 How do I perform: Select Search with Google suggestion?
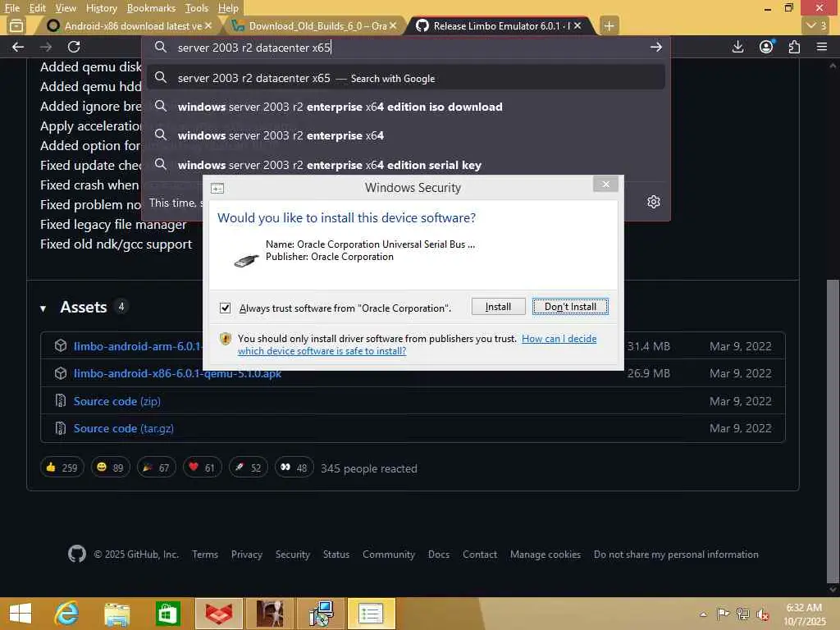[x=406, y=78]
